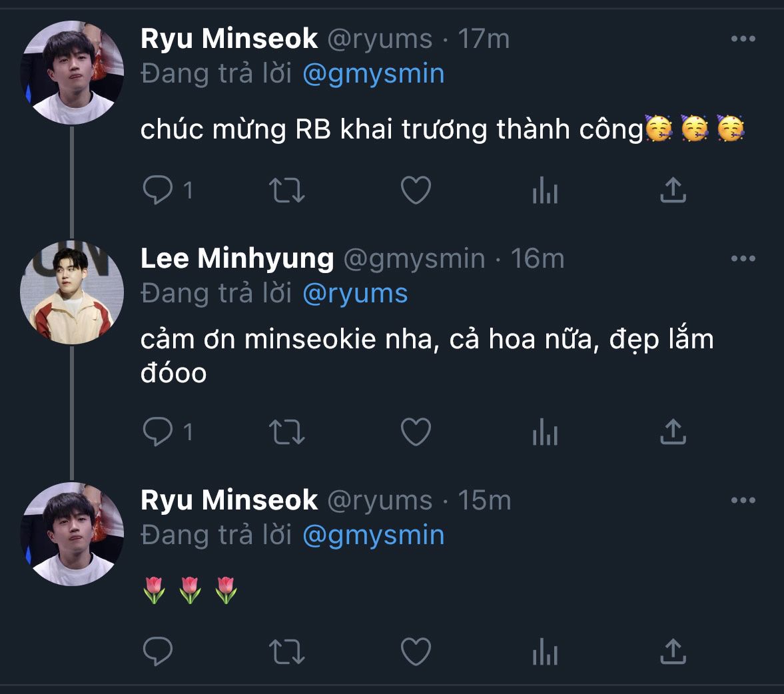Open Lee Minhyung's profile picture

pyautogui.click(x=72, y=293)
